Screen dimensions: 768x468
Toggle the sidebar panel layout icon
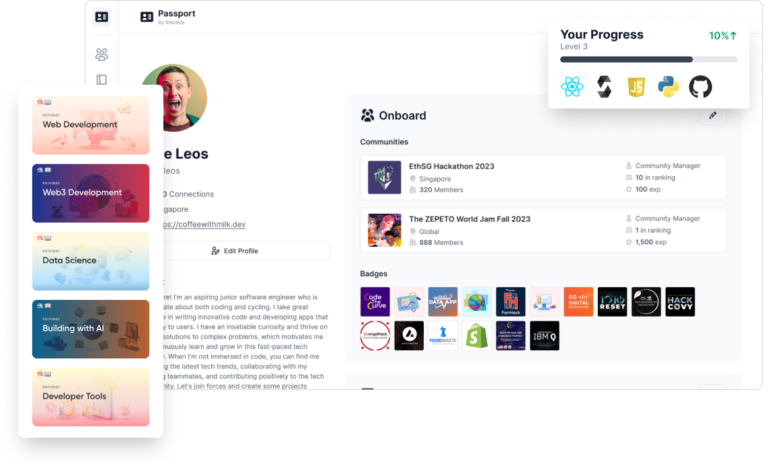(x=101, y=79)
